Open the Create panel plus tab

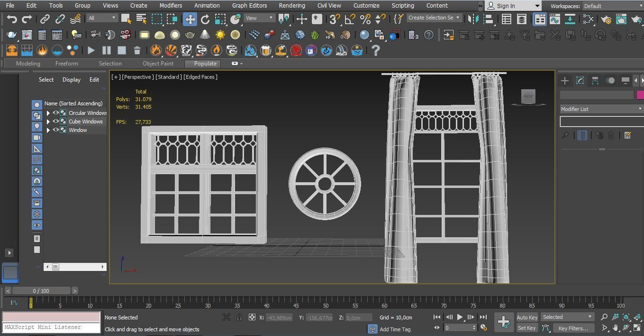point(565,80)
